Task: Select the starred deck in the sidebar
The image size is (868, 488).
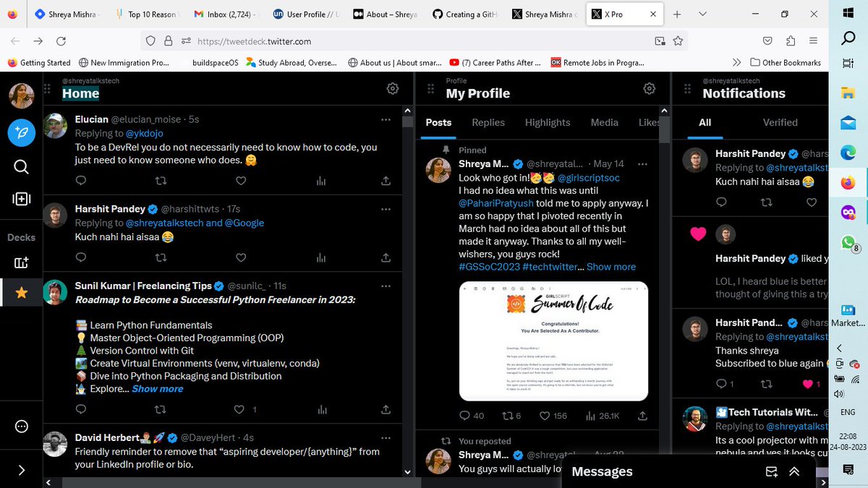Action: 21,293
